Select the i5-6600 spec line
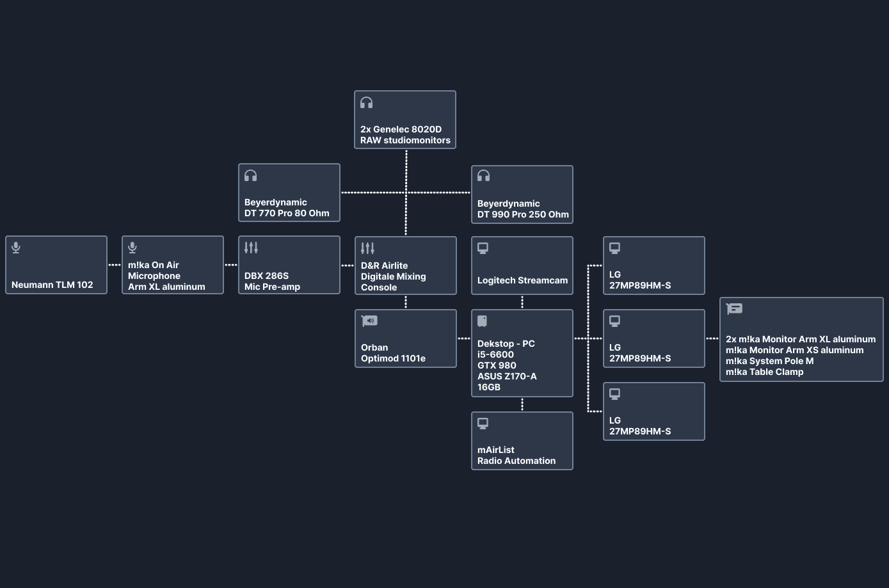This screenshot has height=588, width=889. point(495,354)
